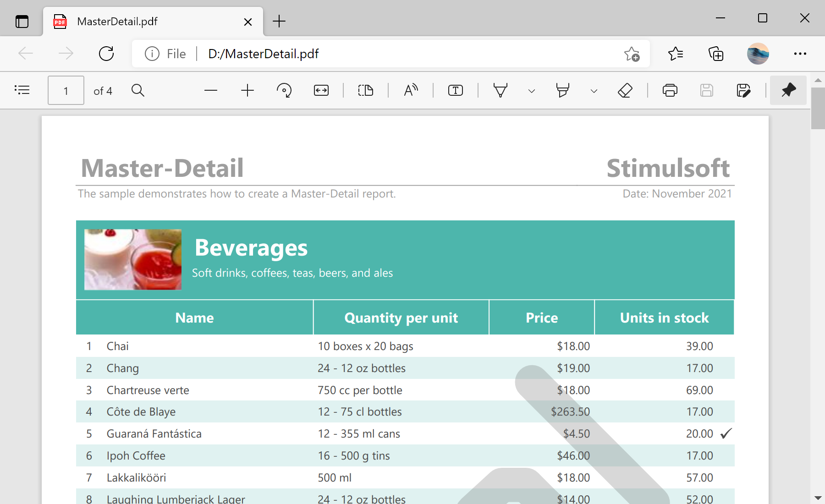This screenshot has width=825, height=504.
Task: Open the user profile avatar
Action: point(758,54)
